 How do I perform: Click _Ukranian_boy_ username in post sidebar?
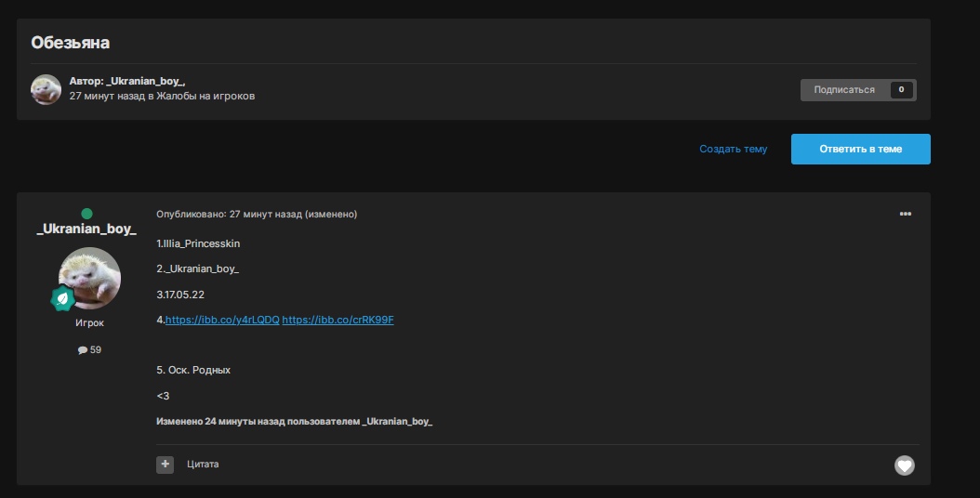(x=86, y=229)
